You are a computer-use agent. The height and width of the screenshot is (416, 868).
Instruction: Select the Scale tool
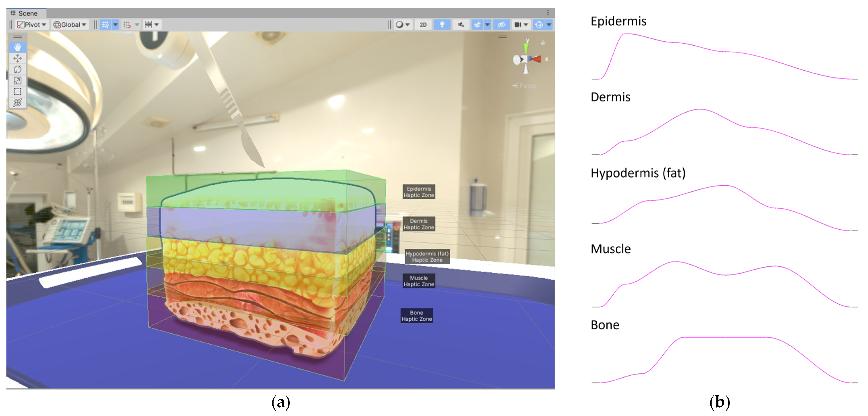point(18,80)
